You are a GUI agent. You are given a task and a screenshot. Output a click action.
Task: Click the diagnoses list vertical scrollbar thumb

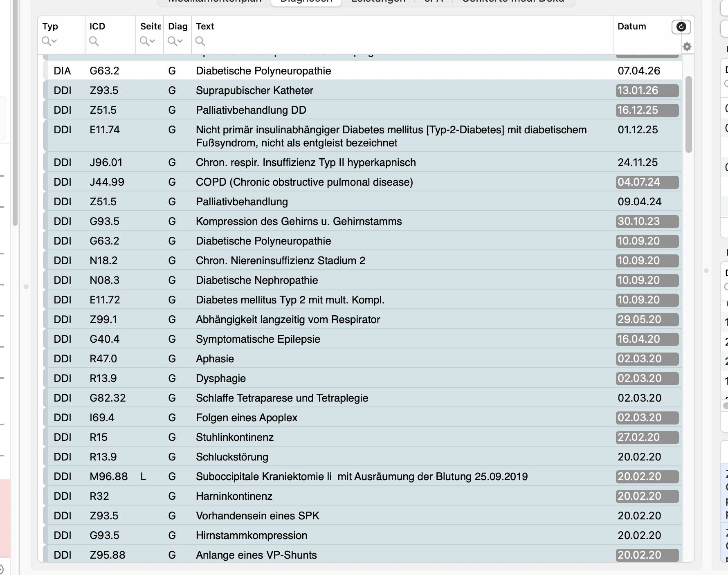click(x=688, y=115)
